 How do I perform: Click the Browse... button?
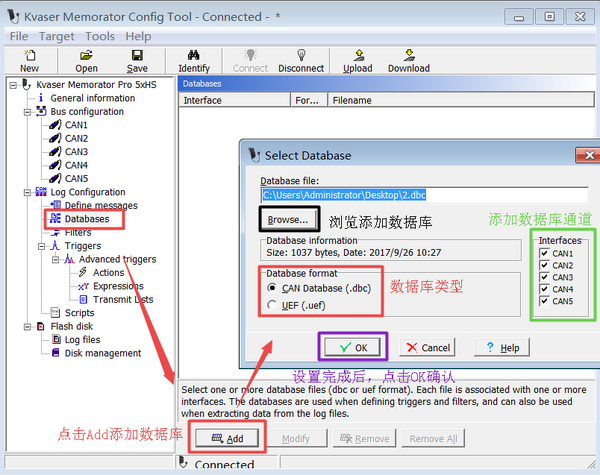pos(289,220)
